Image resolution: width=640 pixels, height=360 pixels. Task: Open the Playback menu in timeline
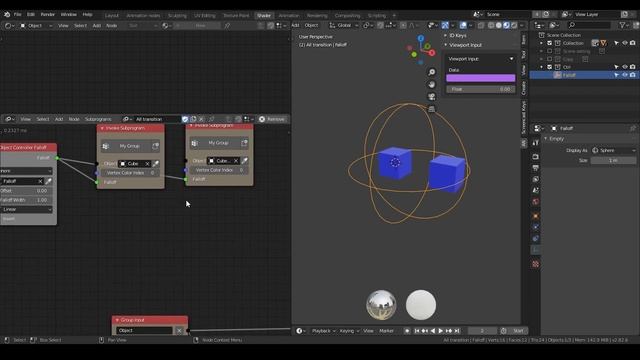[x=323, y=331]
